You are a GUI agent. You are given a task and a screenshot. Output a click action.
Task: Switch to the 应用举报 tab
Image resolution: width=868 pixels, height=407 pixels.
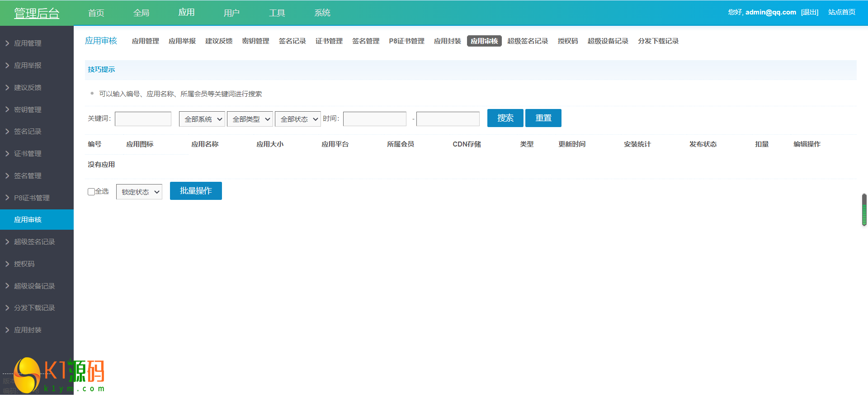[182, 41]
